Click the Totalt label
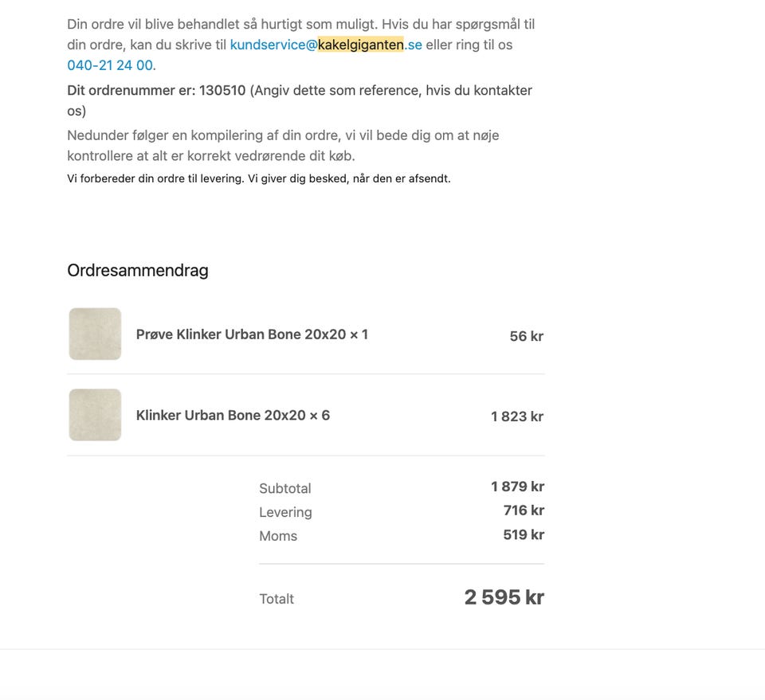The width and height of the screenshot is (765, 700). tap(277, 599)
